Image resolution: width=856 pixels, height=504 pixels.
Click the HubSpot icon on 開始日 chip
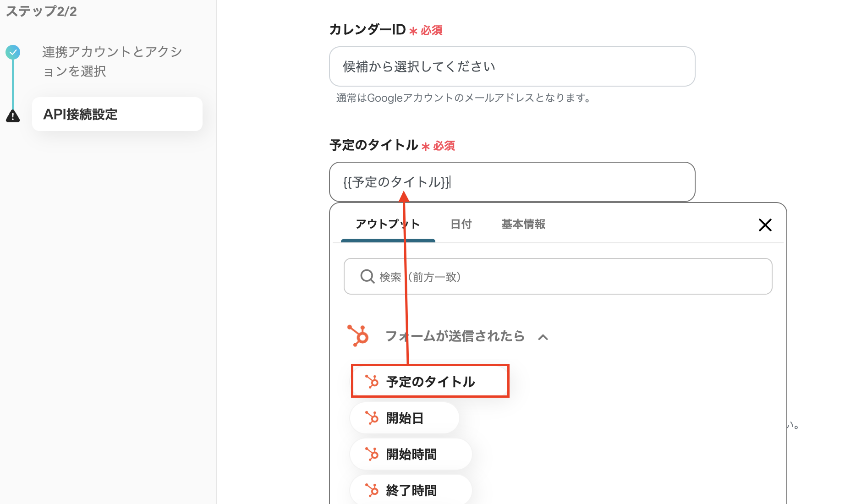372,418
